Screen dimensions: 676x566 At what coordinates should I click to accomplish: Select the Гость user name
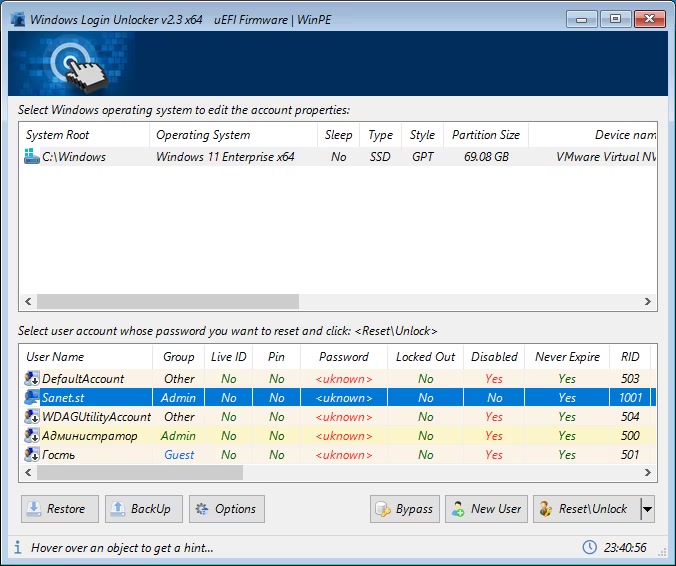tap(58, 454)
